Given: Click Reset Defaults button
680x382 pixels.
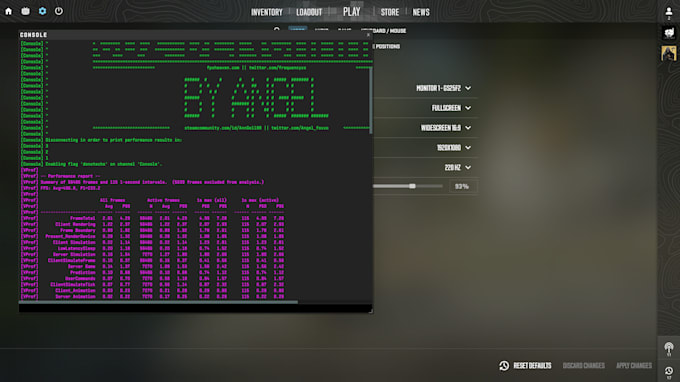Looking at the screenshot, I should pos(525,366).
